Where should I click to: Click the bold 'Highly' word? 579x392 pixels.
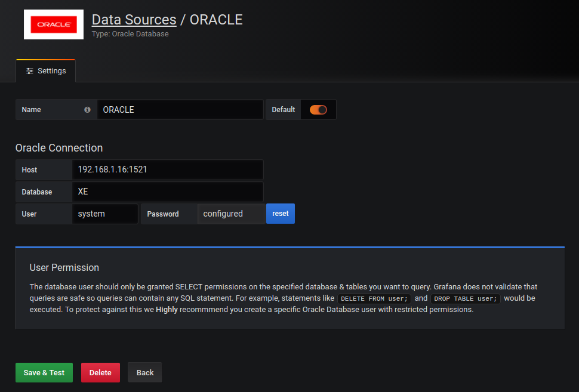pos(167,309)
